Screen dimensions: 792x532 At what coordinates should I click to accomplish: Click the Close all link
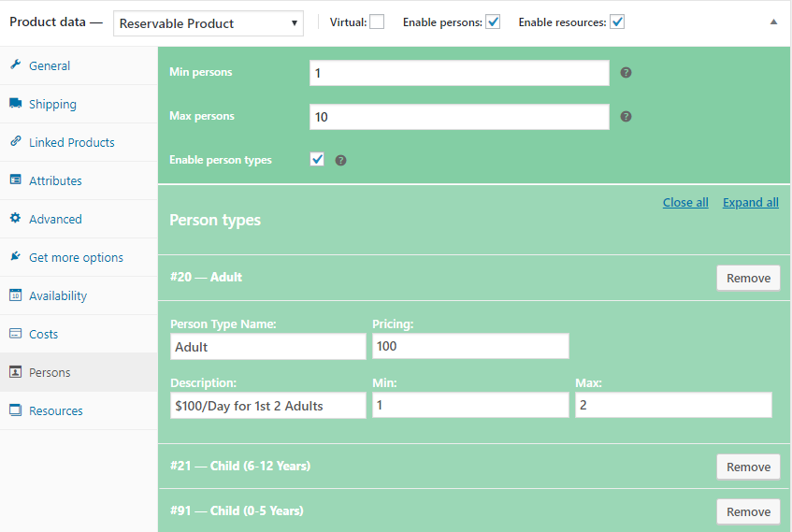[685, 203]
